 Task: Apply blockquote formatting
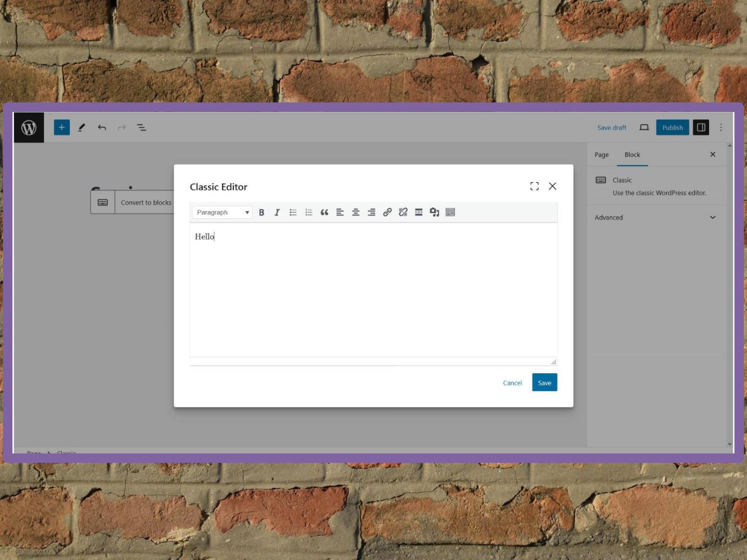pos(324,213)
